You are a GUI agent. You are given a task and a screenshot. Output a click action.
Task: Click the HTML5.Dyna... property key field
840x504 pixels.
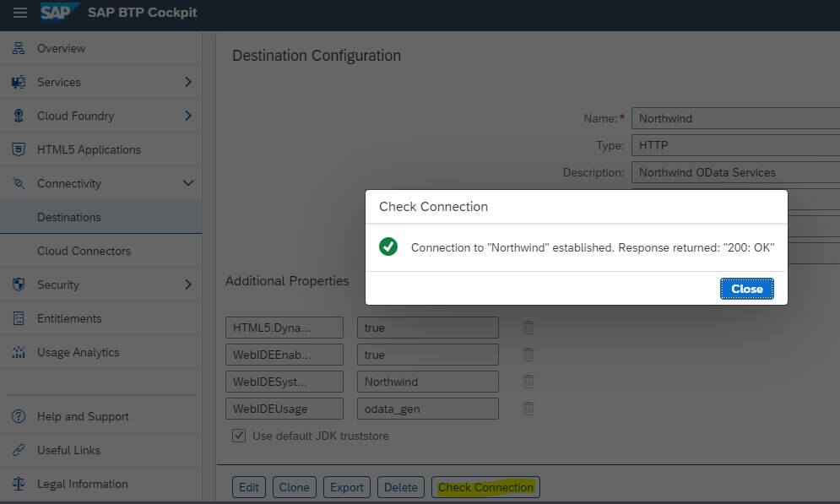point(285,328)
